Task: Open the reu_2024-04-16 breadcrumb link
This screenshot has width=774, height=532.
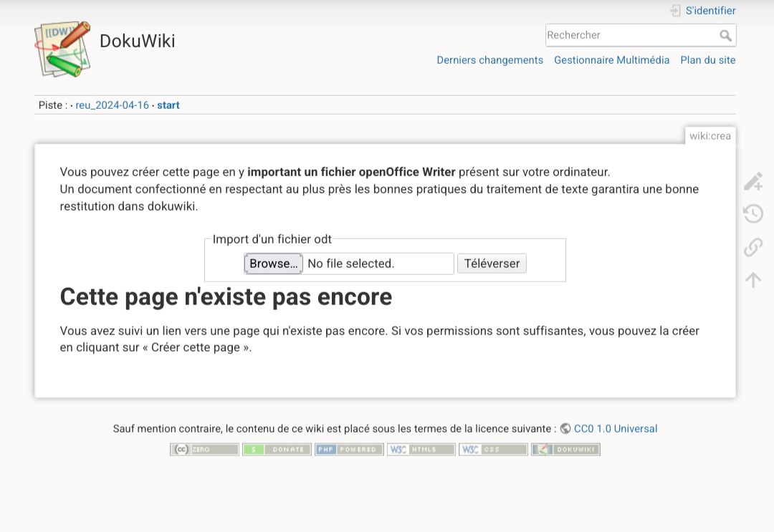Action: (112, 105)
